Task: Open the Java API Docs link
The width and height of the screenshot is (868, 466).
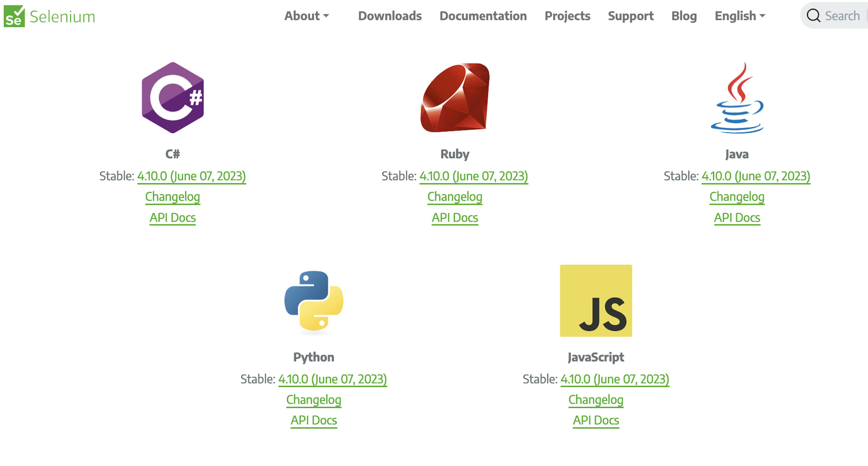Action: pos(737,218)
